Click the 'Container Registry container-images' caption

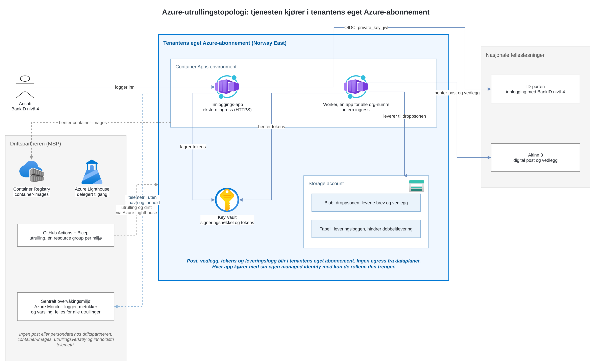pos(31,192)
